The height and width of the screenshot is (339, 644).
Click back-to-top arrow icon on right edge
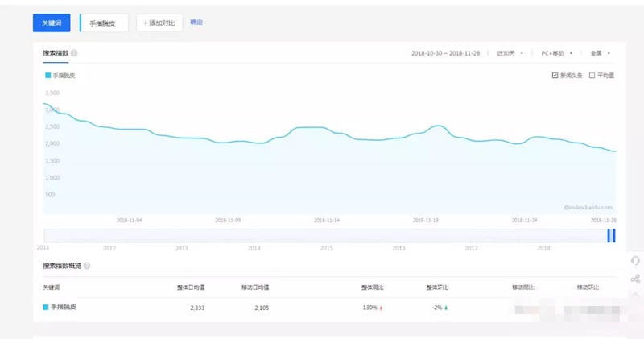(635, 296)
